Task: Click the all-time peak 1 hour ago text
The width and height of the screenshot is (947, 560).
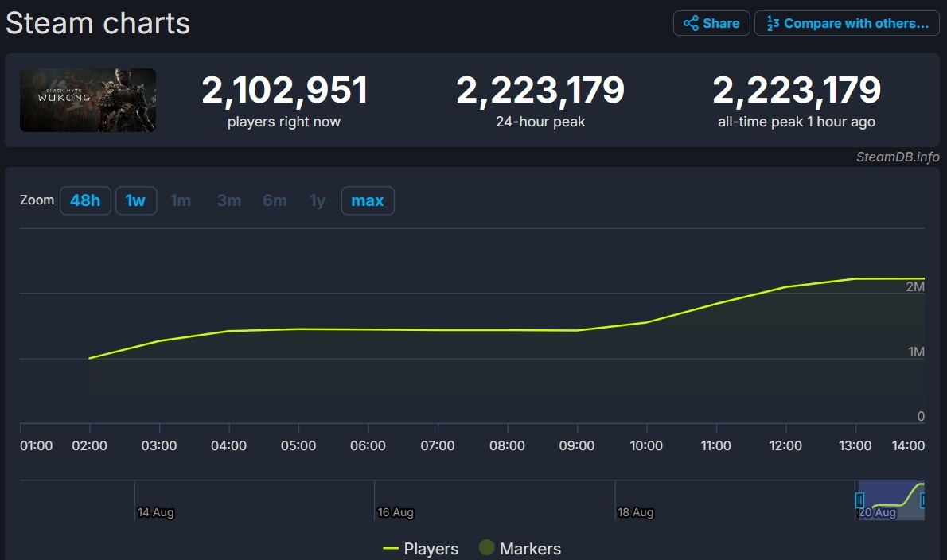Action: (x=797, y=122)
